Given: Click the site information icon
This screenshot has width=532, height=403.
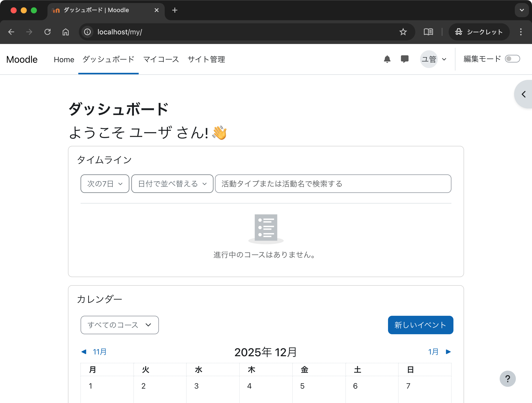Looking at the screenshot, I should [87, 32].
